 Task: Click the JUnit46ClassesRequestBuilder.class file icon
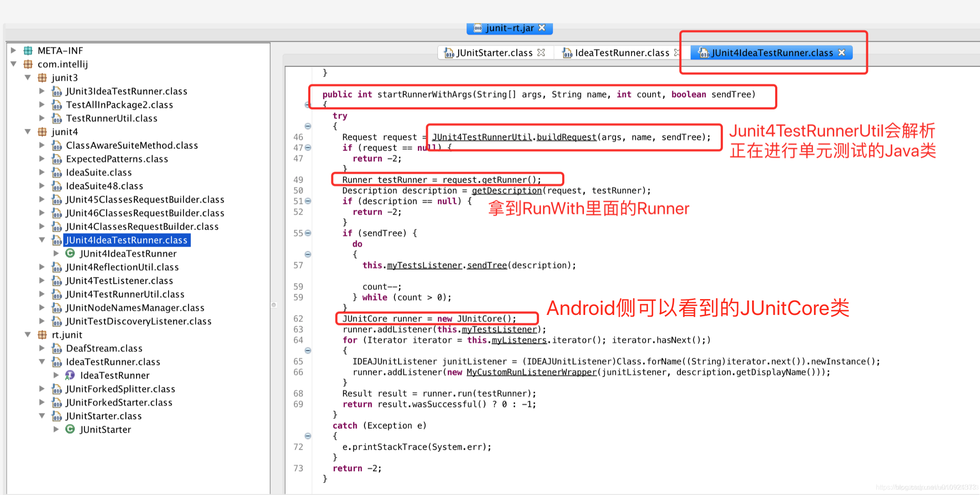click(x=56, y=213)
